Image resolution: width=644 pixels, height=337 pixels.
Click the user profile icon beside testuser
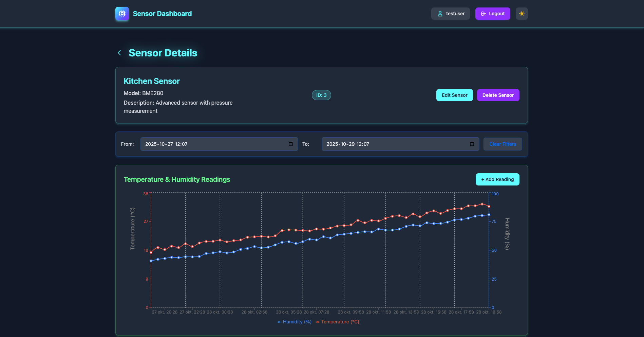pos(440,14)
